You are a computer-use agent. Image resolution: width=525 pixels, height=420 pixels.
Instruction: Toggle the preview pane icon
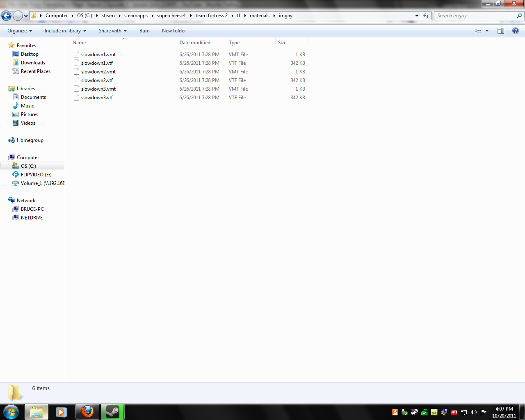[x=500, y=31]
